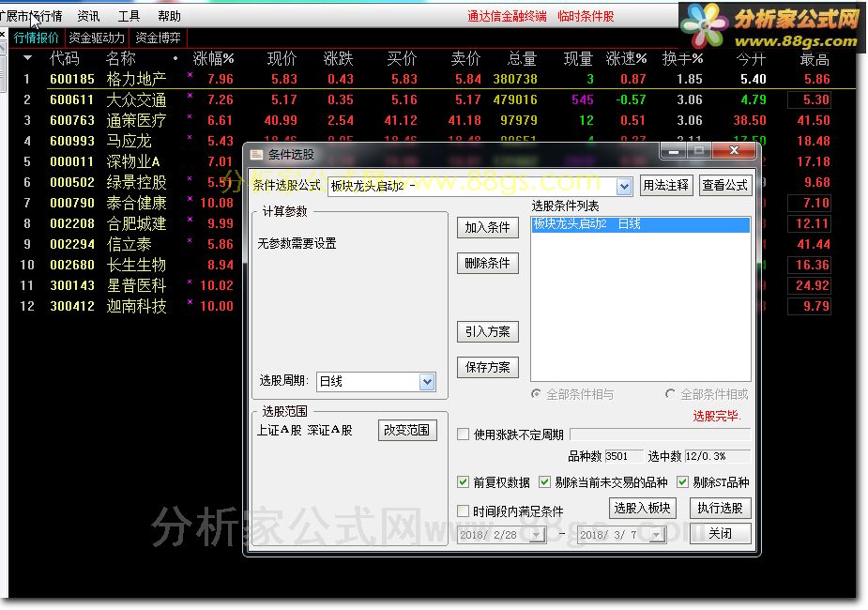Switch to 行情报价 tab

pos(36,38)
